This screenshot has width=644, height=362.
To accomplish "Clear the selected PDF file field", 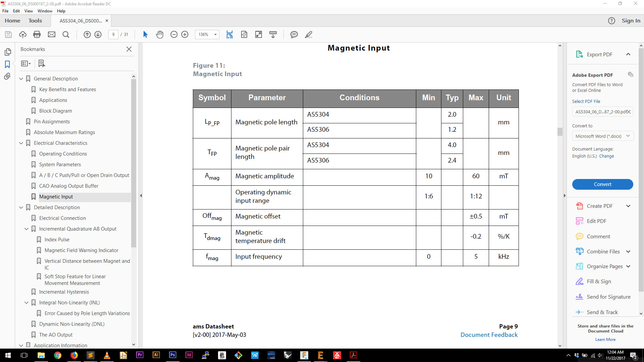I will [629, 112].
